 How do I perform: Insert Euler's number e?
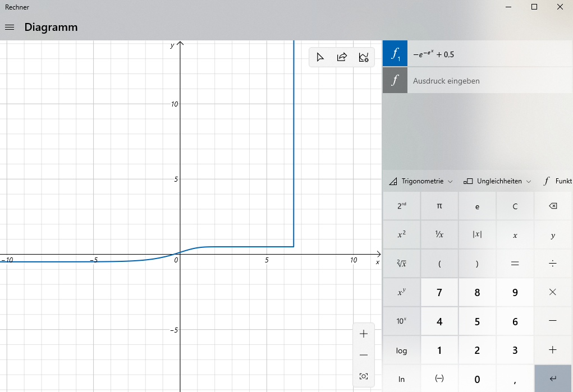point(477,206)
